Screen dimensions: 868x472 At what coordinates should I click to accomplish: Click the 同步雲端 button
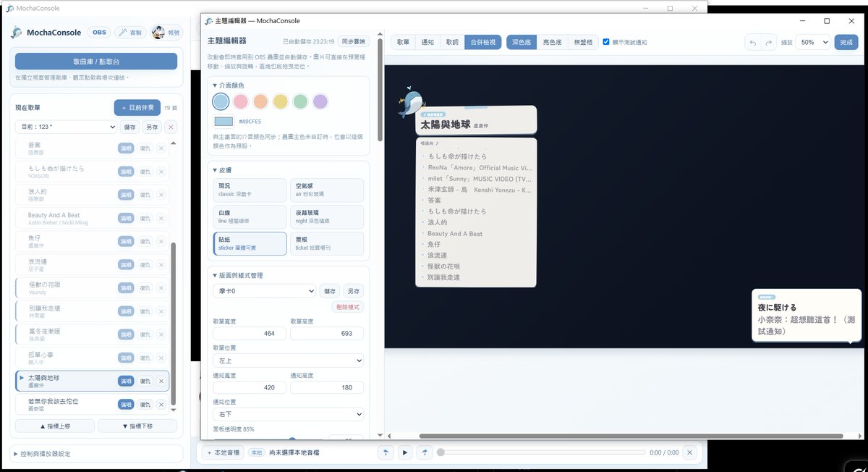pos(354,42)
